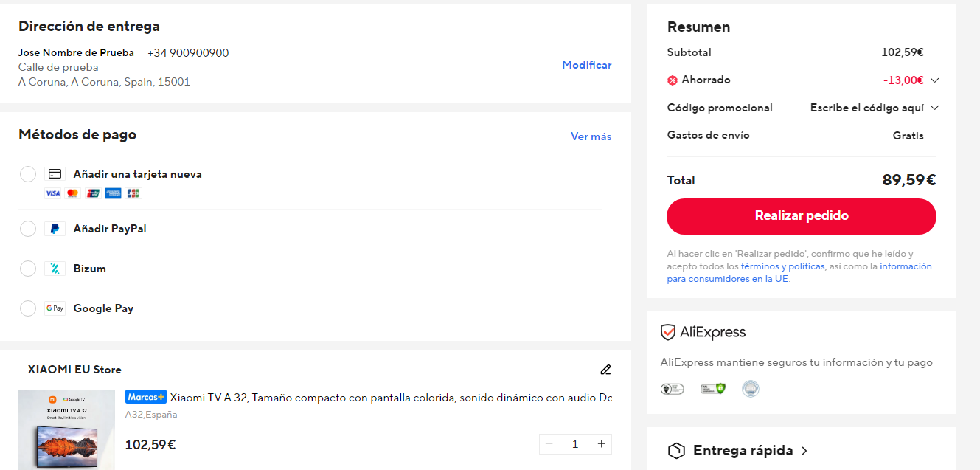The height and width of the screenshot is (470, 980).
Task: Click the Subtotal value 102,59€
Action: pyautogui.click(x=903, y=52)
